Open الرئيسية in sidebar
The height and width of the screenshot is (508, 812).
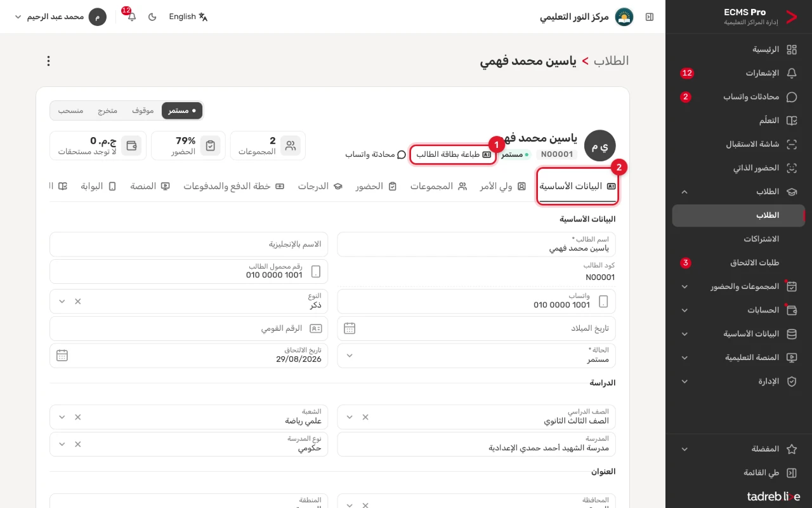pos(738,49)
